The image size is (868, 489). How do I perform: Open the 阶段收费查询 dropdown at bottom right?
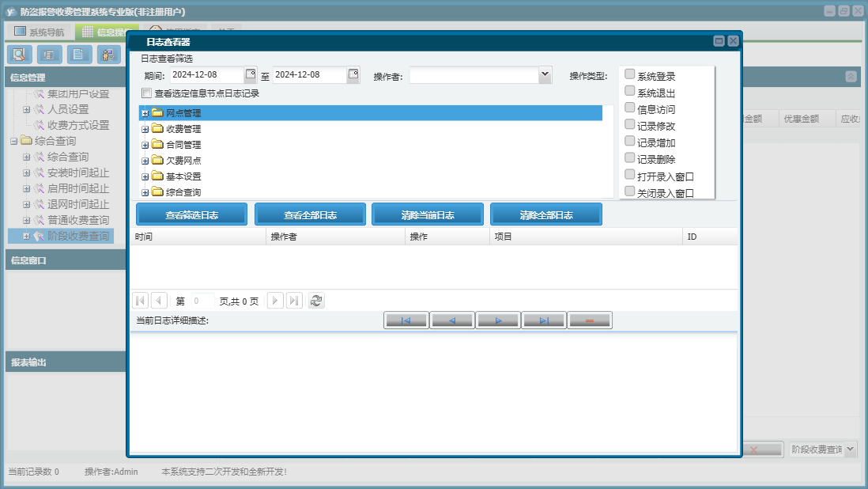(x=851, y=449)
